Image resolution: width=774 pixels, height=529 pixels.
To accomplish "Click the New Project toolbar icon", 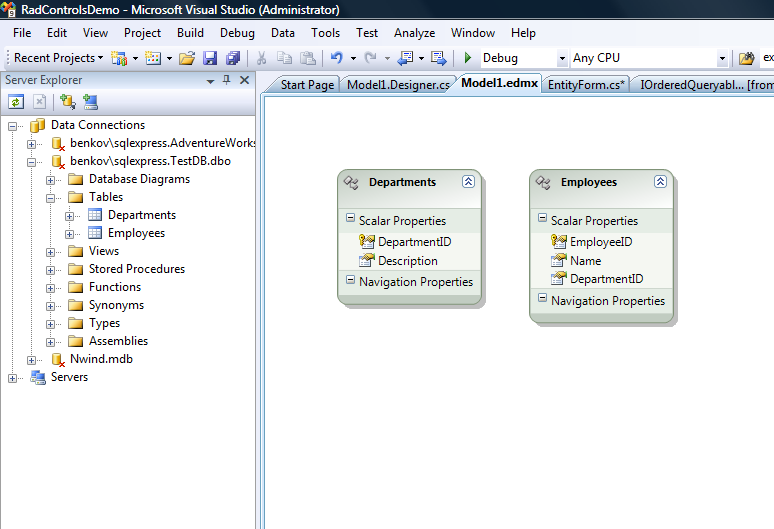I will pyautogui.click(x=119, y=58).
